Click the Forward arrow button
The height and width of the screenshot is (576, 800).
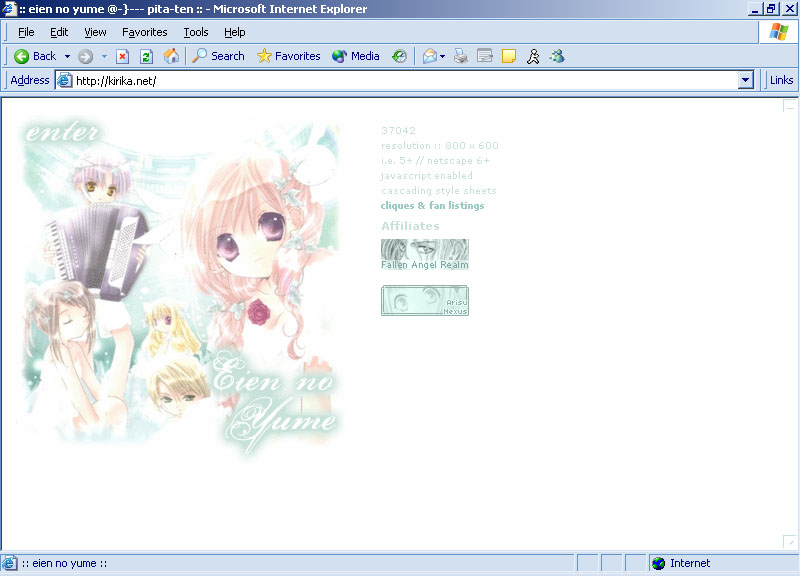86,56
